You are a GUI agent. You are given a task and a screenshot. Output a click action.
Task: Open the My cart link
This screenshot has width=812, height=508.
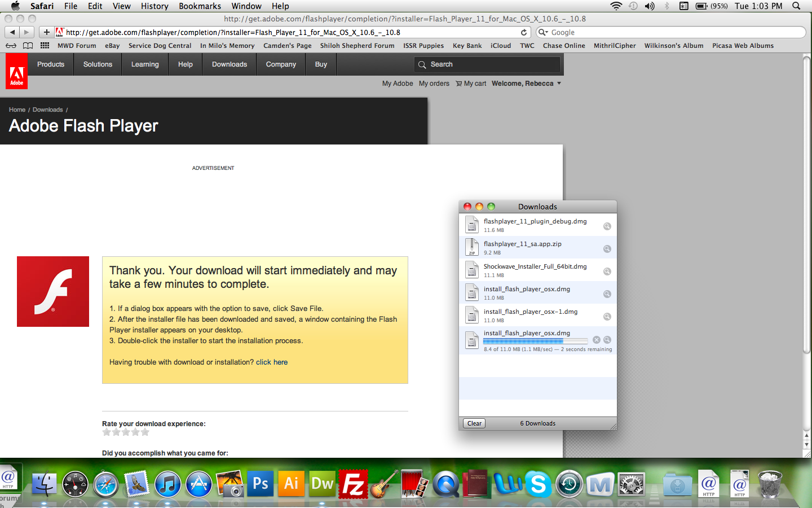tap(471, 84)
